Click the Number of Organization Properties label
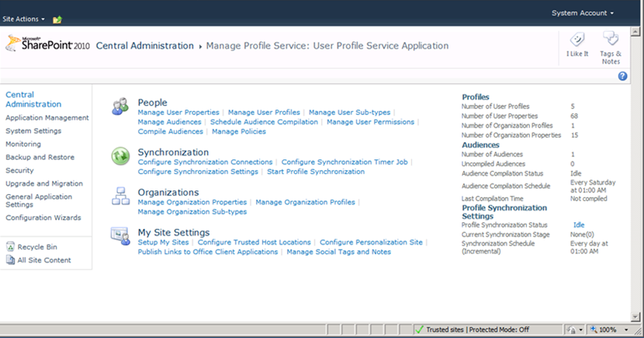This screenshot has width=644, height=338. (x=511, y=135)
